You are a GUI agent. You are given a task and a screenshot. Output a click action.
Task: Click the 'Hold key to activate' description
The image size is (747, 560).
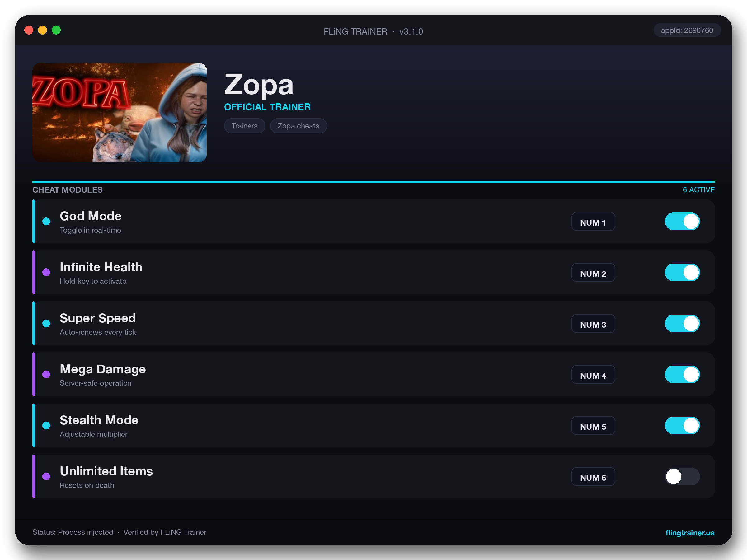[93, 281]
